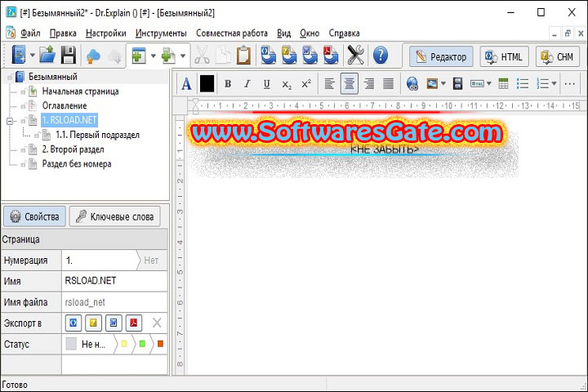The height and width of the screenshot is (392, 588).
Task: Set status to the yellow swatch
Action: [x=124, y=344]
